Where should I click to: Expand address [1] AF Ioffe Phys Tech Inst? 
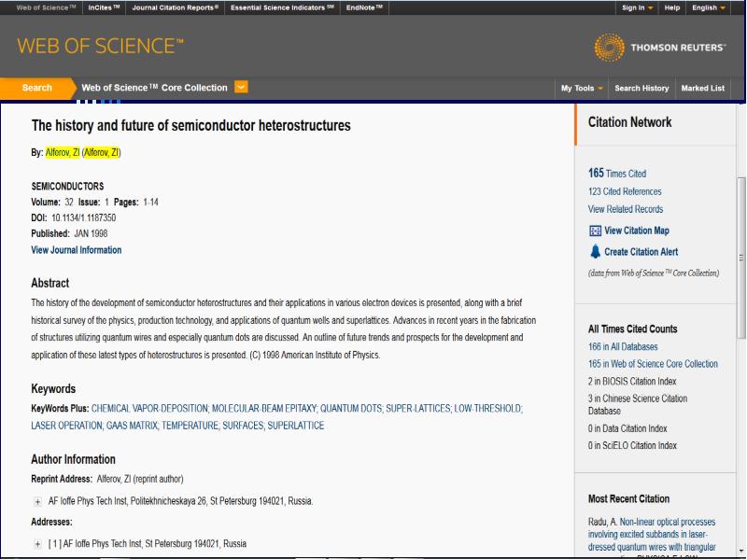(37, 544)
